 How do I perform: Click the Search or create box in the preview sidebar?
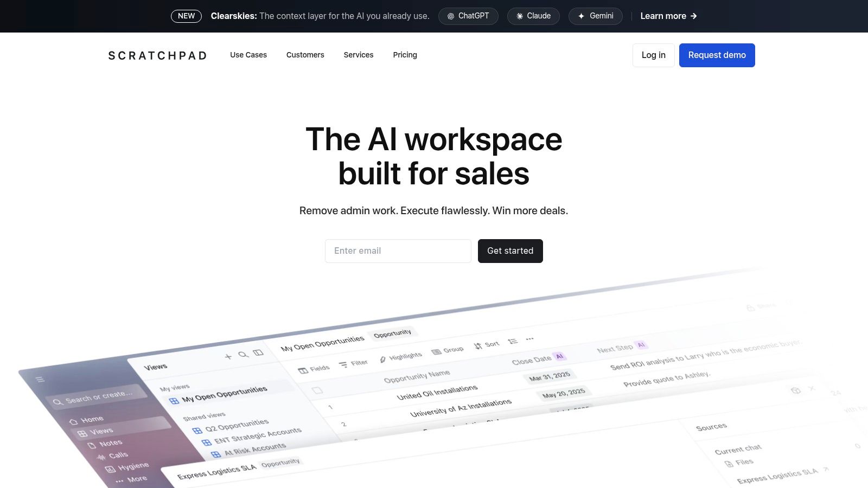tap(97, 397)
